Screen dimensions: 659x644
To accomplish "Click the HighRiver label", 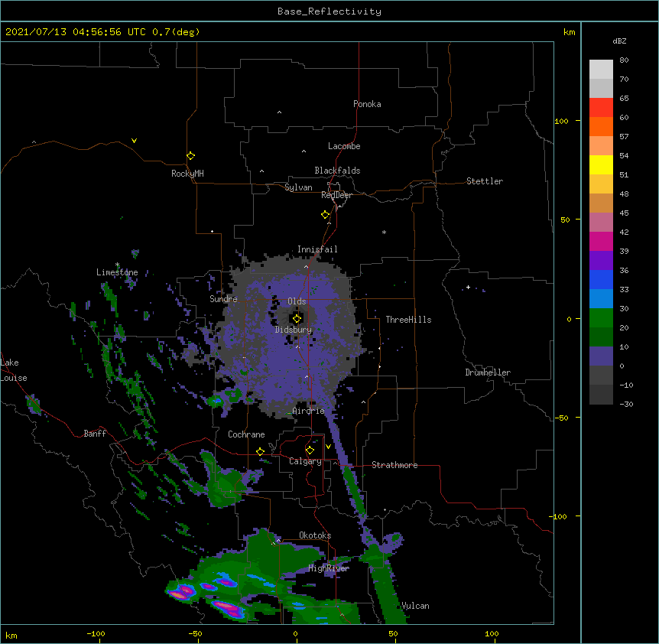I will (x=329, y=568).
